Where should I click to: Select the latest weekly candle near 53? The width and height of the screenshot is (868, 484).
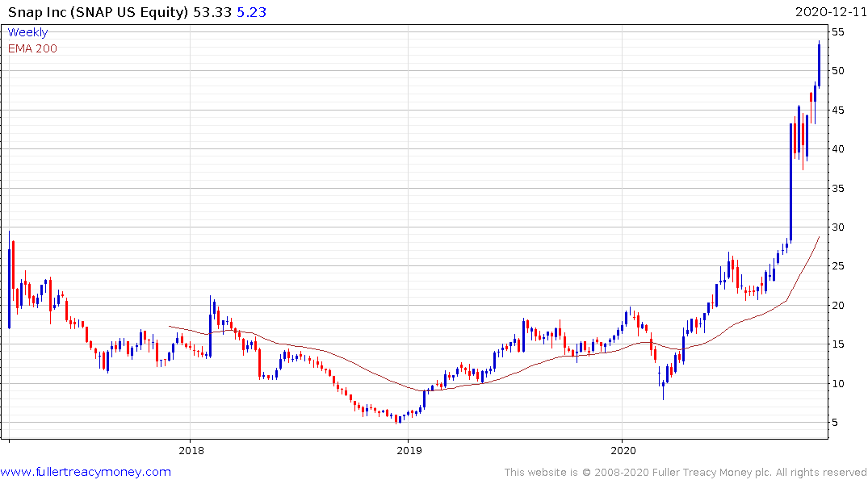point(820,65)
